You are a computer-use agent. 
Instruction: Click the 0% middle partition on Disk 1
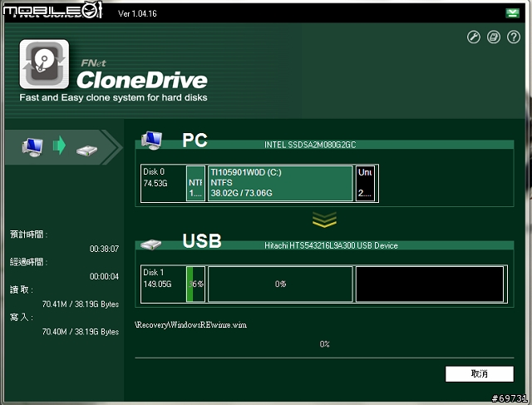pos(280,284)
